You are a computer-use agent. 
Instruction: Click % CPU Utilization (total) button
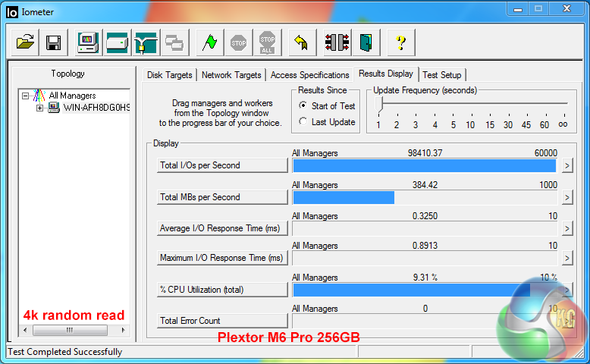(222, 290)
